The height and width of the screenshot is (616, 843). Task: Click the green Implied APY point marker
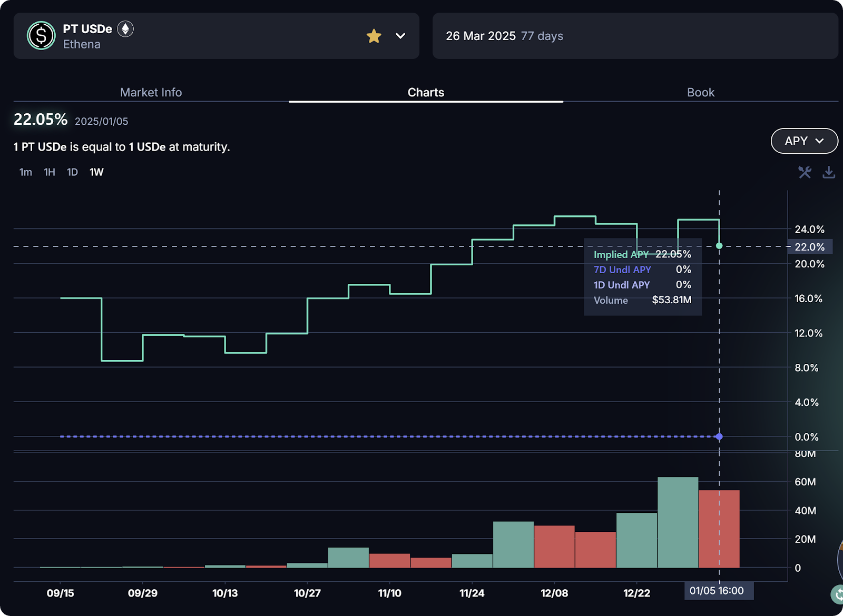pos(719,246)
